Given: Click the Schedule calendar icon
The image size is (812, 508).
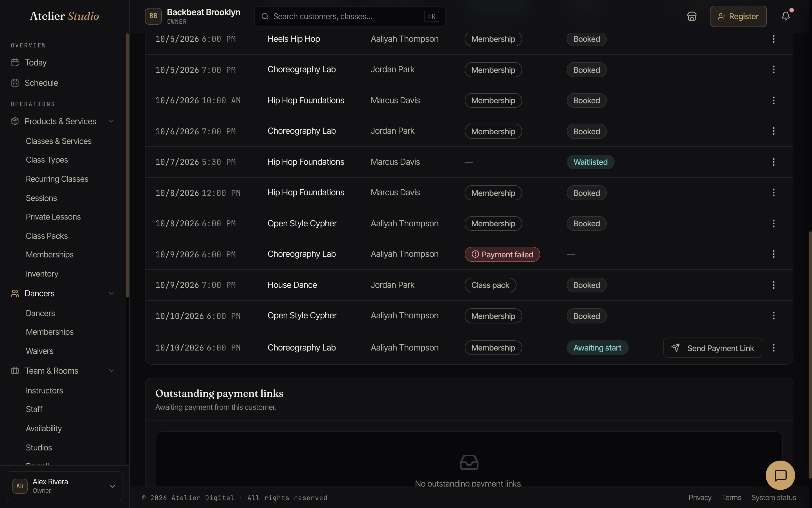Looking at the screenshot, I should click(15, 83).
